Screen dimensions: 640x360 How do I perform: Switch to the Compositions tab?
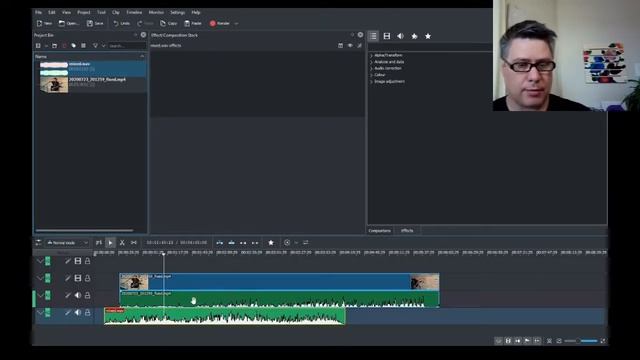point(380,231)
